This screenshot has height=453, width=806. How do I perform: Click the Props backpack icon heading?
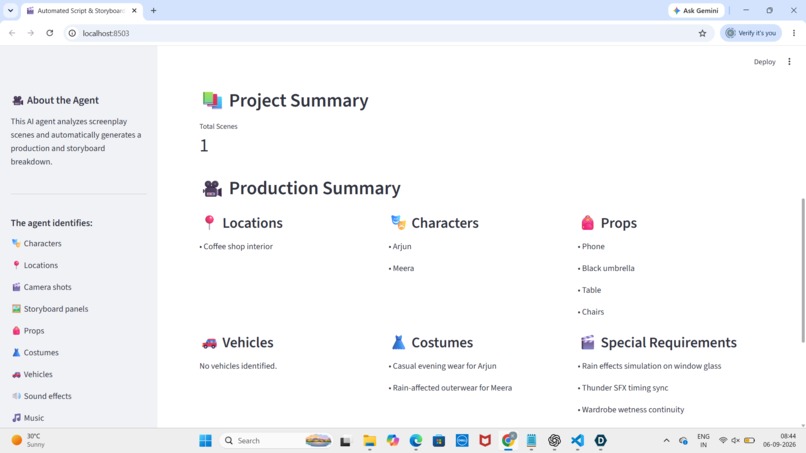(x=588, y=223)
